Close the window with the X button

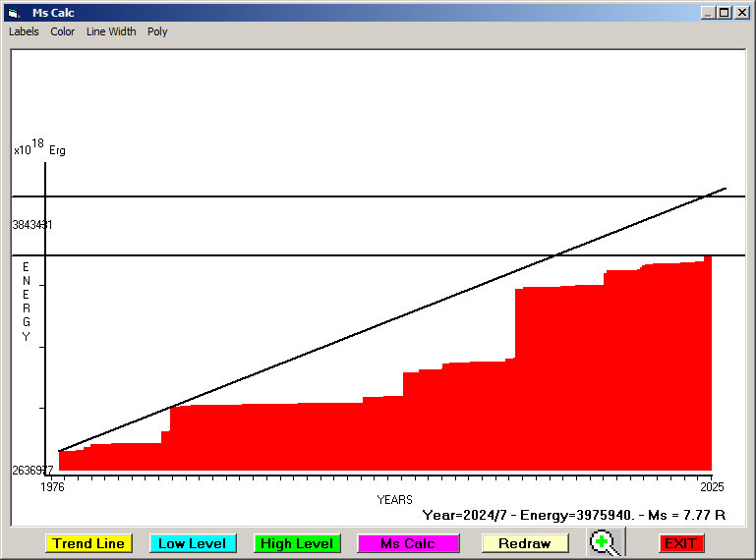[x=741, y=13]
